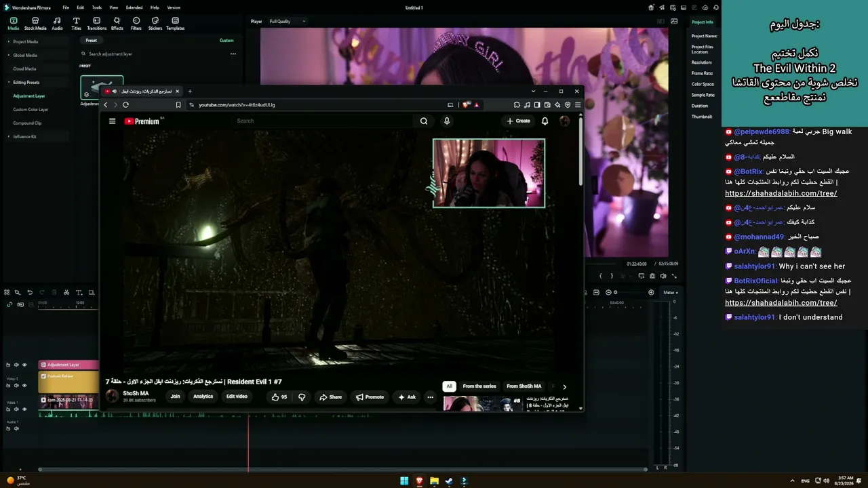Mute the Video 1 track
The height and width of the screenshot is (488, 868).
point(16,409)
